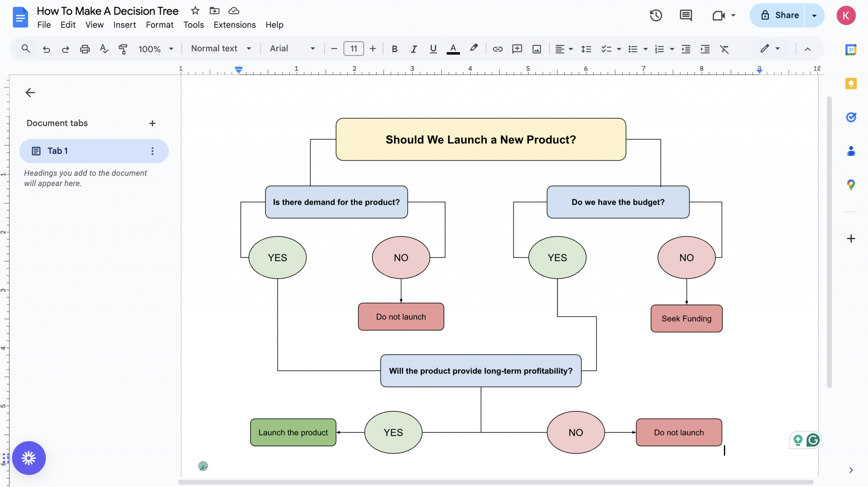Add a comment
Screen dimensions: 868x487
tap(517, 48)
